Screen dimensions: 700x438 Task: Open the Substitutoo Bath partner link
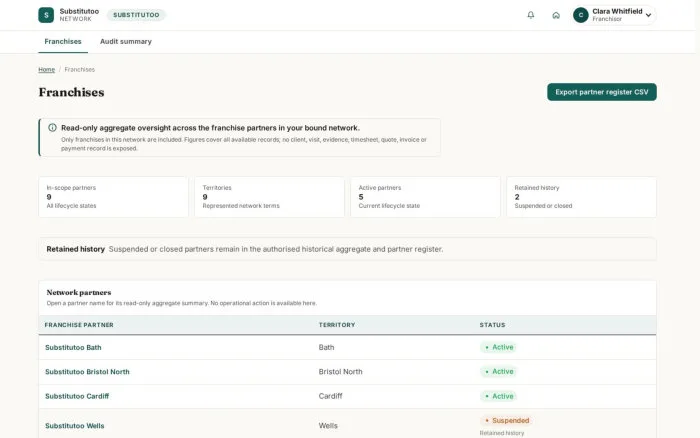pos(73,347)
